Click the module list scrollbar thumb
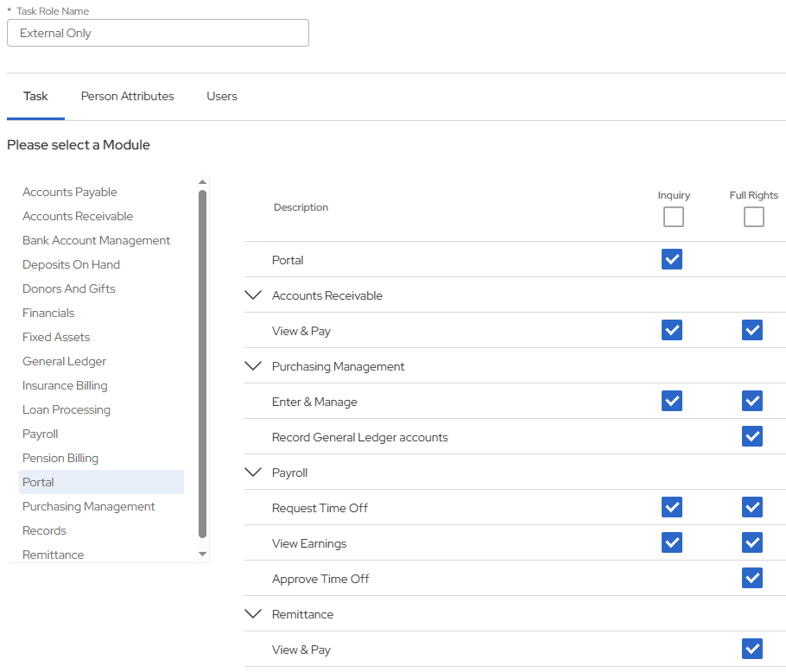The height and width of the screenshot is (672, 786). pyautogui.click(x=202, y=363)
